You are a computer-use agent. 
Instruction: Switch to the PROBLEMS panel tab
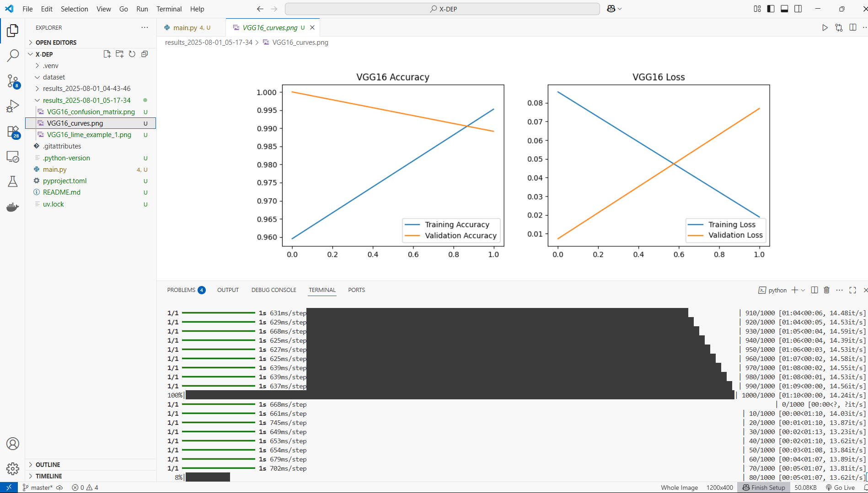[186, 290]
